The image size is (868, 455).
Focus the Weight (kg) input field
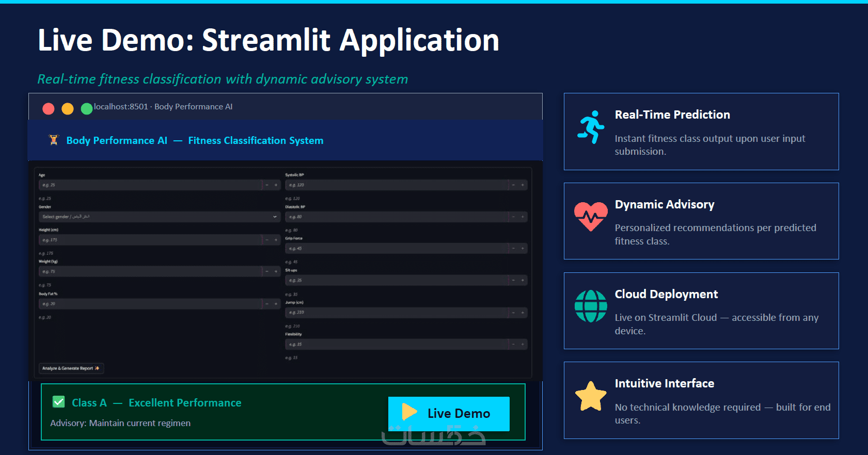click(x=150, y=271)
